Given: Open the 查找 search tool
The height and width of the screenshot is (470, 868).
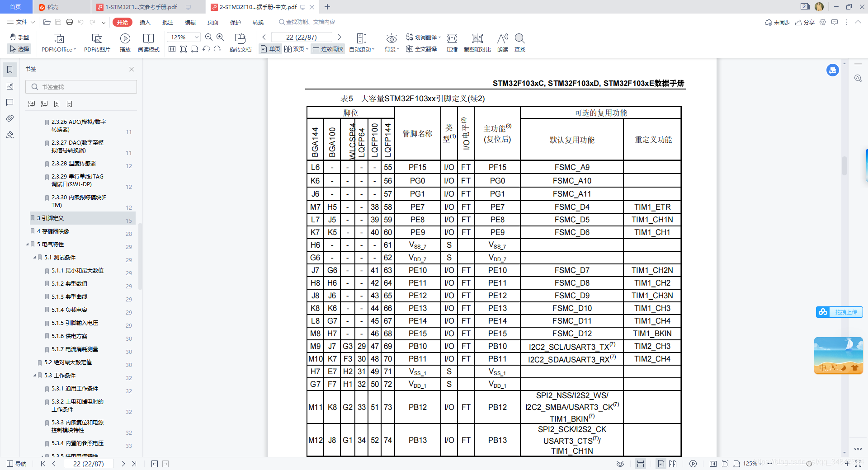Looking at the screenshot, I should click(x=520, y=43).
